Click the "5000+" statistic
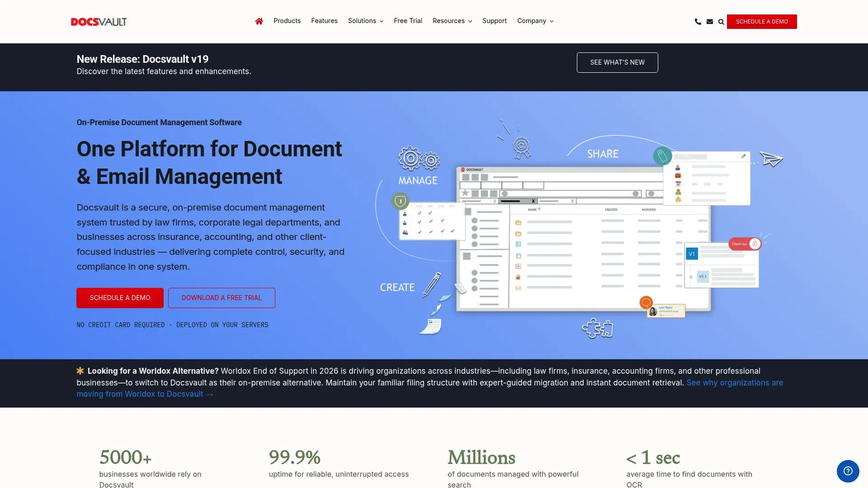868x488 pixels. click(x=126, y=458)
